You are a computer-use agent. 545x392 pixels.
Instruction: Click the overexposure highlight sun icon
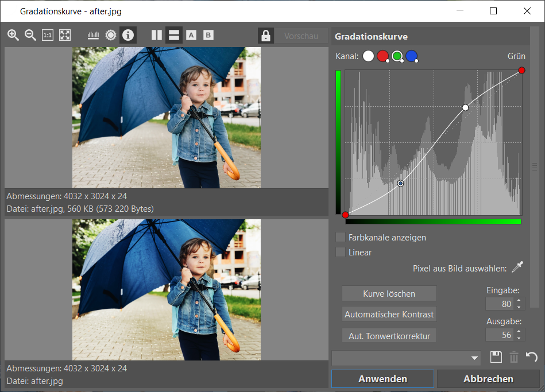(111, 35)
